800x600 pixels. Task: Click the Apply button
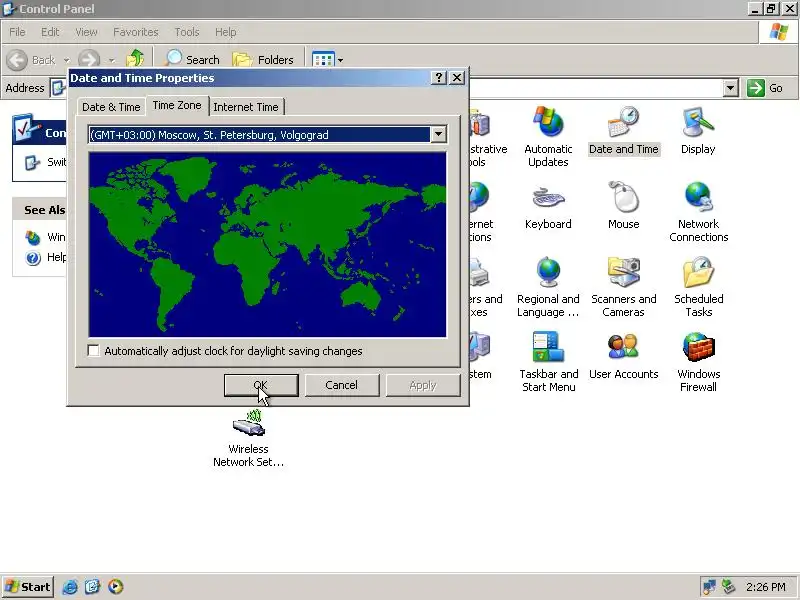coord(423,385)
